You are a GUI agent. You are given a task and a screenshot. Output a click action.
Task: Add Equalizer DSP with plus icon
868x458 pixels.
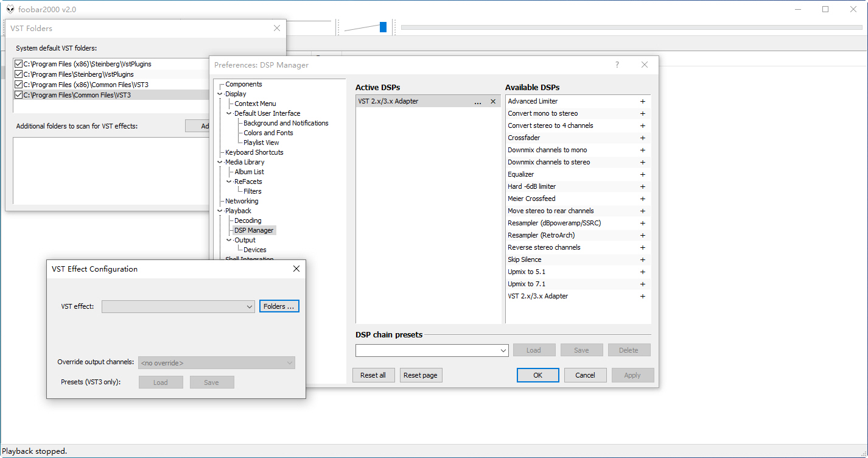coord(642,174)
